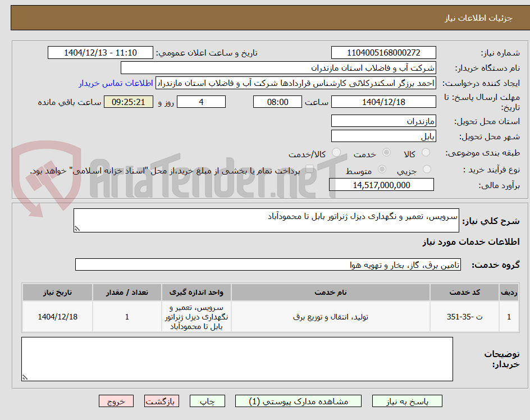530x420 pixels.
Task: Click the buyer notes textarea
Action: 237,359
